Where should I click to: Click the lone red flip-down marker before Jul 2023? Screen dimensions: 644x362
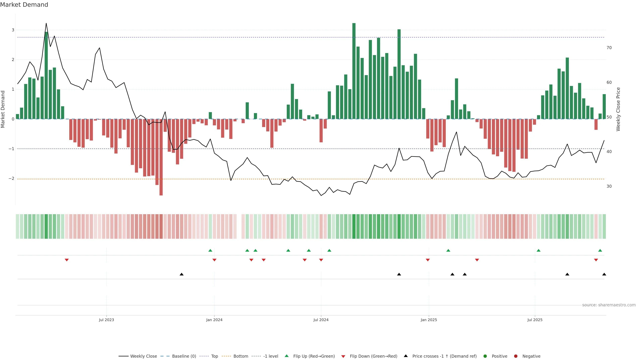pos(67,260)
